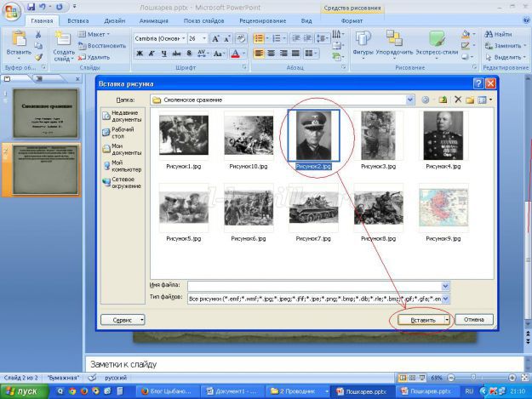Click the Delete (X) icon in dialog toolbar
This screenshot has height=399, width=532.
pos(457,100)
